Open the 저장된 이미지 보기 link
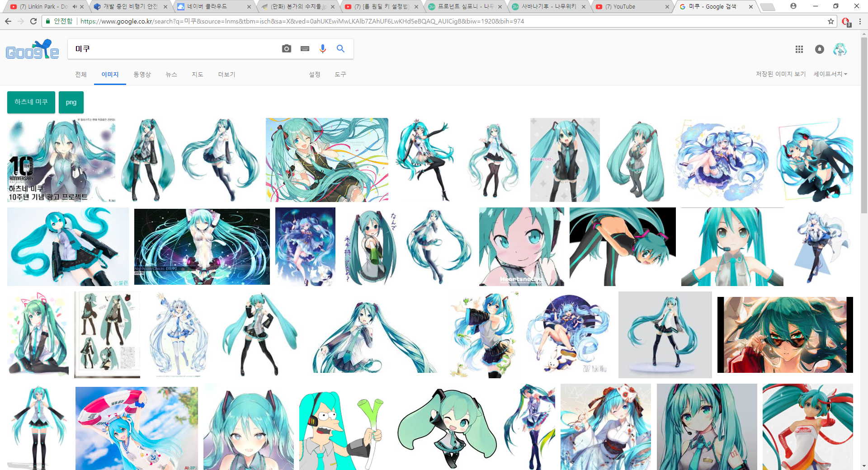Image resolution: width=868 pixels, height=470 pixels. tap(781, 74)
